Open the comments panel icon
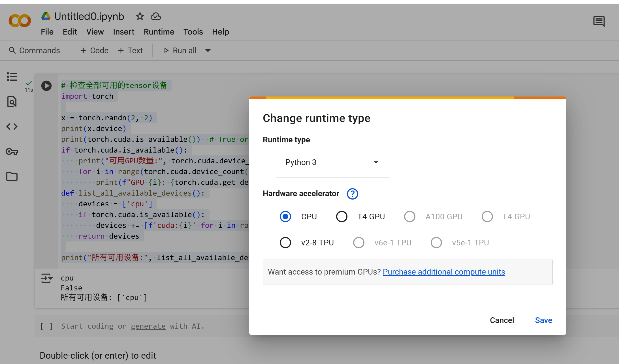Image resolution: width=619 pixels, height=364 pixels. [599, 21]
